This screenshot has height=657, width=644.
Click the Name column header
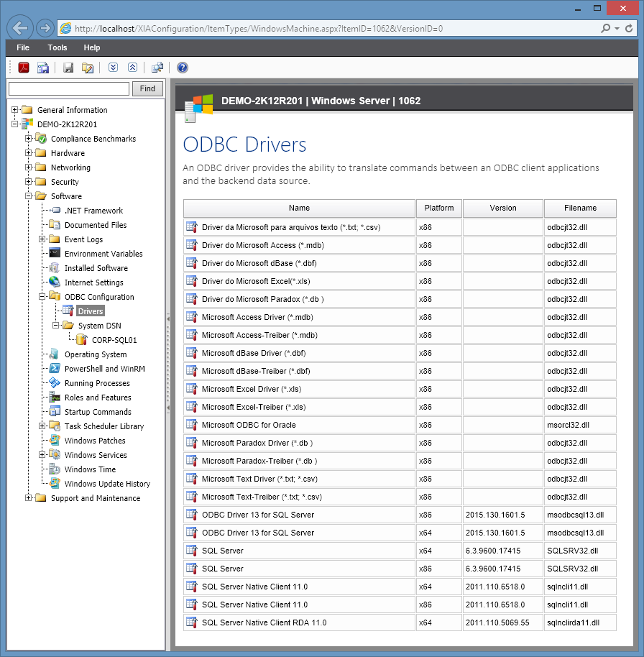[299, 208]
